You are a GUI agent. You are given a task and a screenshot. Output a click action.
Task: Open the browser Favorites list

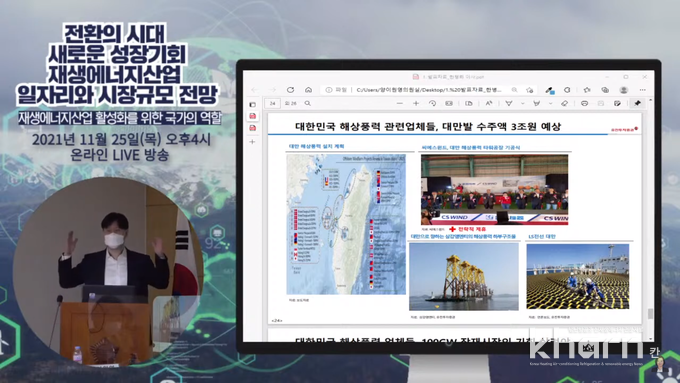pos(587,90)
